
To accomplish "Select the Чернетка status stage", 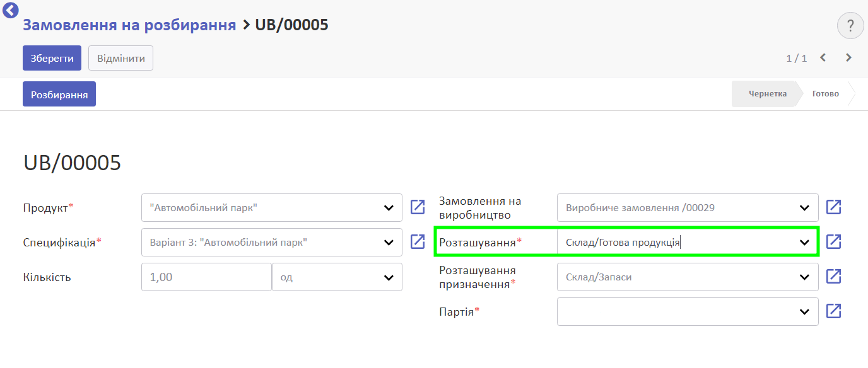I will click(x=767, y=94).
